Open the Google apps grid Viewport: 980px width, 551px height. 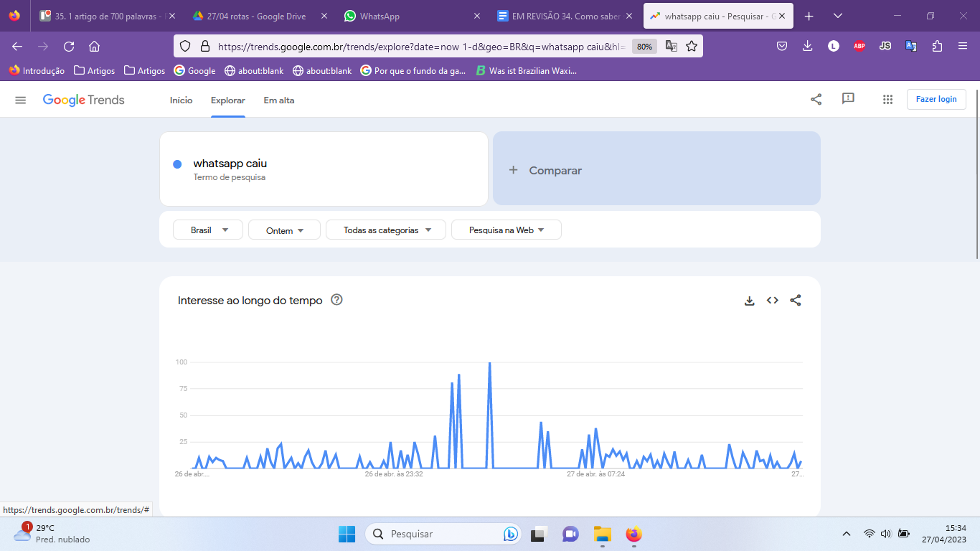pyautogui.click(x=887, y=100)
